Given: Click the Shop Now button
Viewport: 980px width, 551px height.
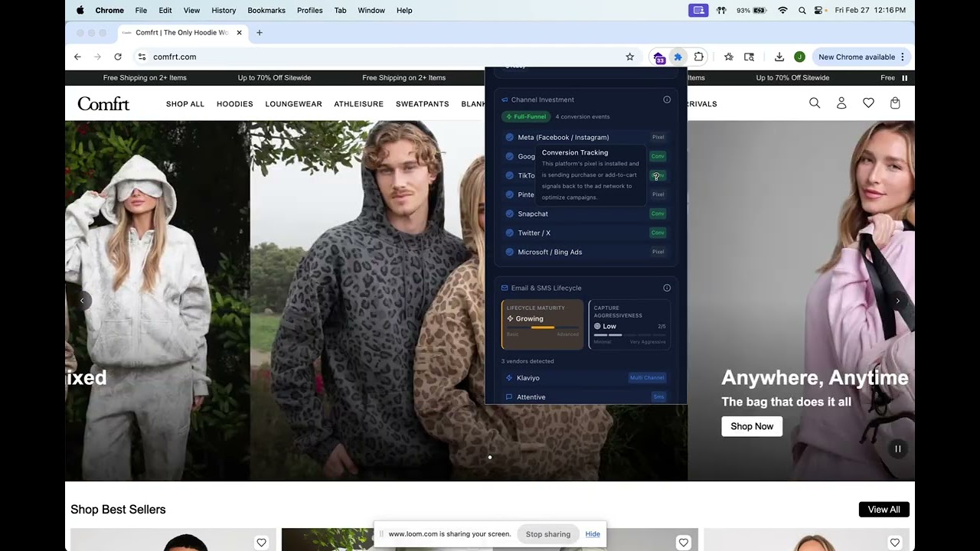Looking at the screenshot, I should coord(752,426).
